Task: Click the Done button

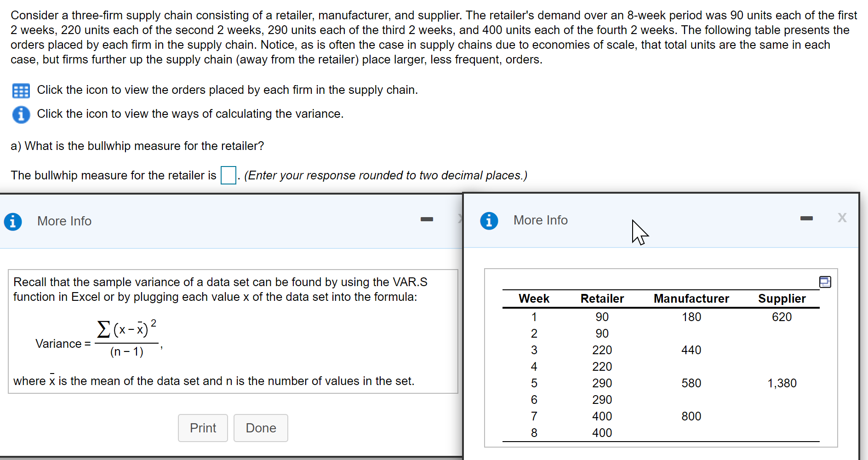Action: (x=261, y=428)
